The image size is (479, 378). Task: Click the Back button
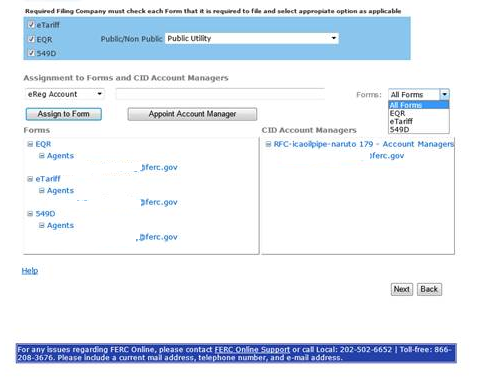pos(429,289)
